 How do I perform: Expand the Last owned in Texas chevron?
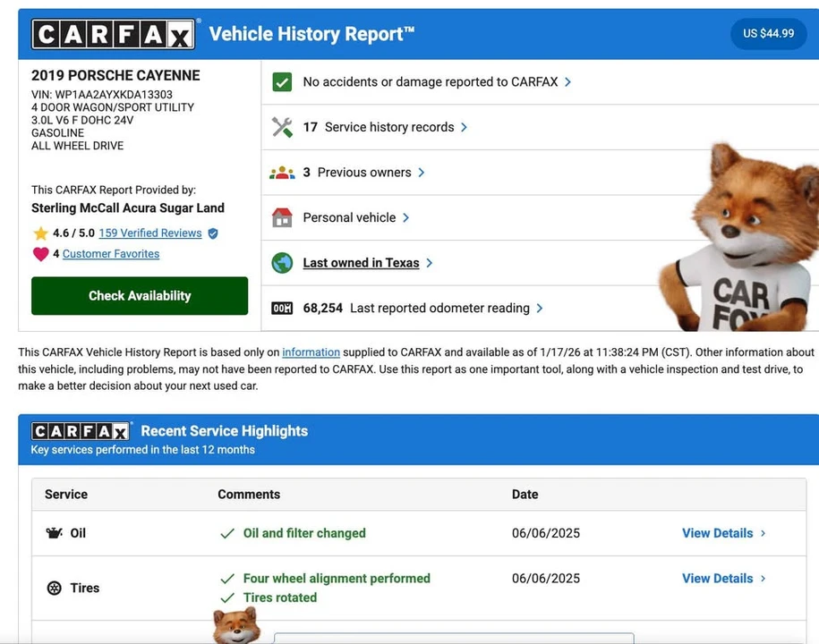pyautogui.click(x=430, y=263)
